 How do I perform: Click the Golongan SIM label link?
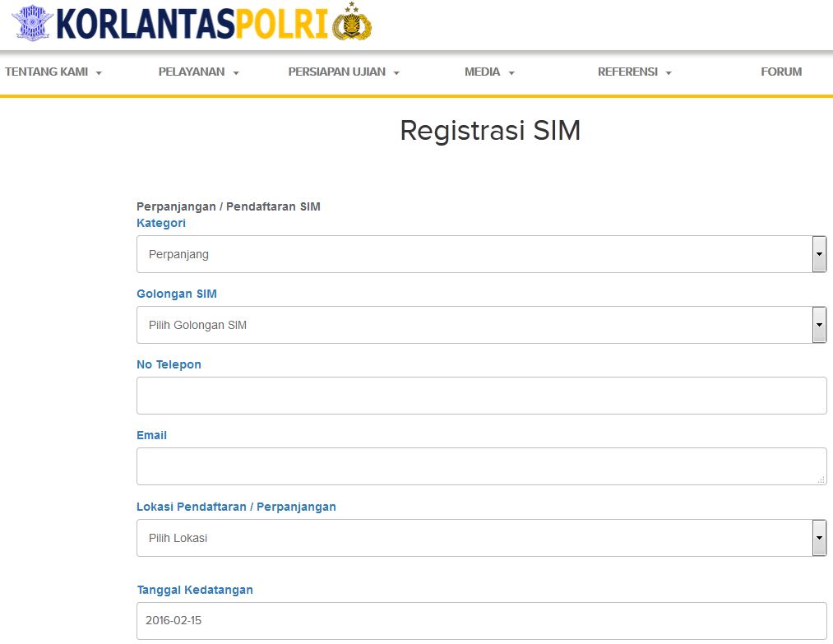pyautogui.click(x=176, y=294)
